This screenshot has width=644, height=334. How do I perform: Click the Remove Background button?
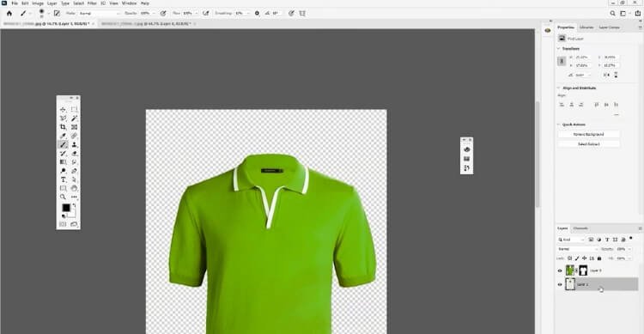[588, 134]
